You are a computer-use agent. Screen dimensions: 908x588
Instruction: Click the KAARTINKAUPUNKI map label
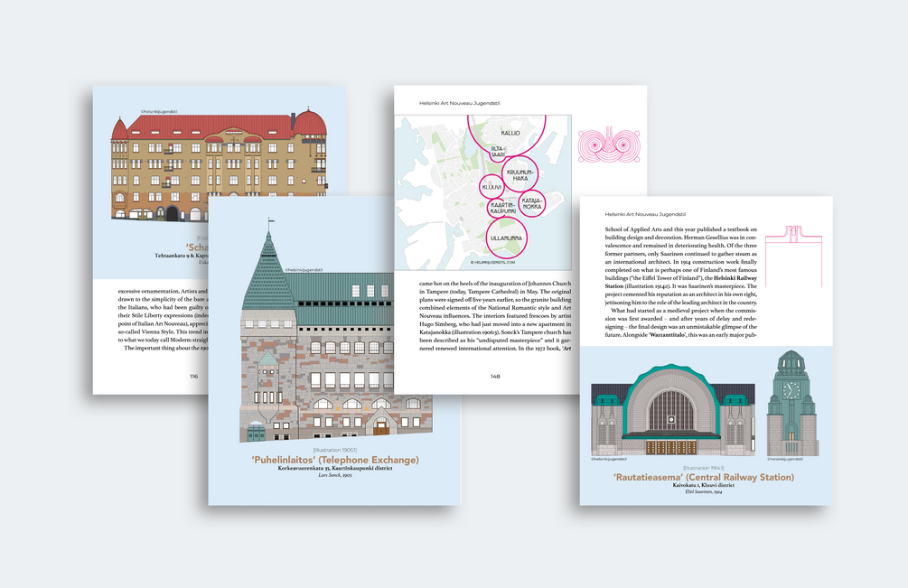click(502, 209)
